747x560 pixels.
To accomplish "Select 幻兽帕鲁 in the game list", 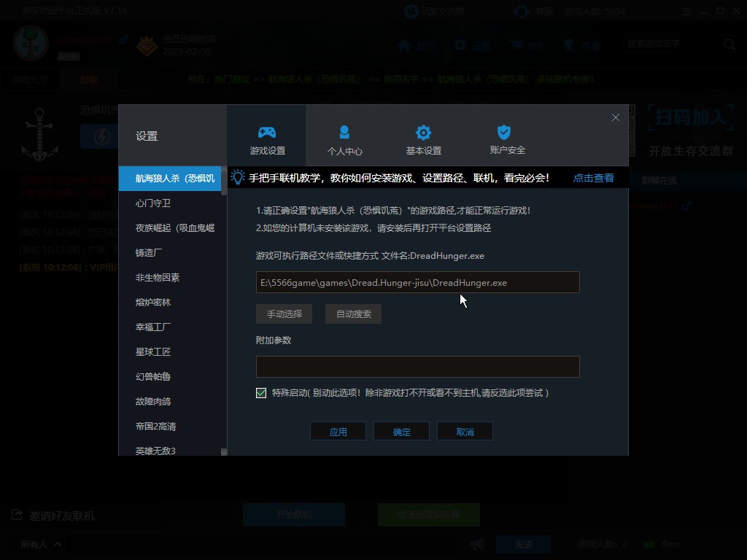I will point(170,377).
